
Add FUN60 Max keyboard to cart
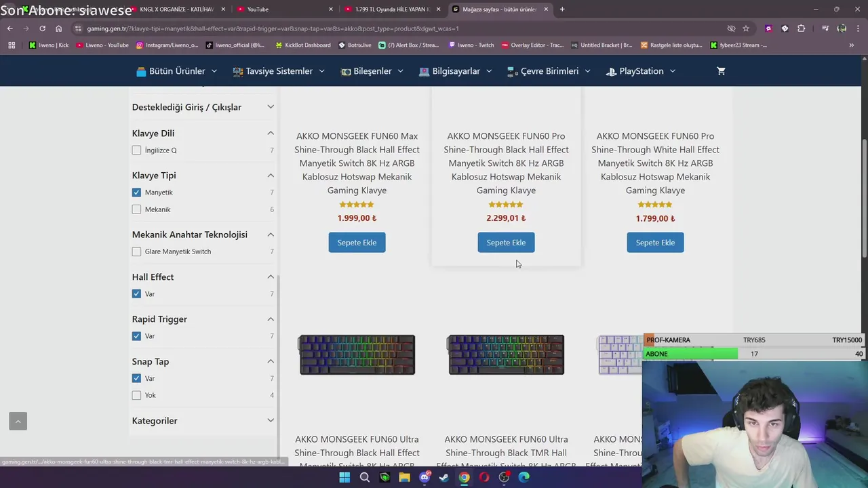[x=357, y=243]
